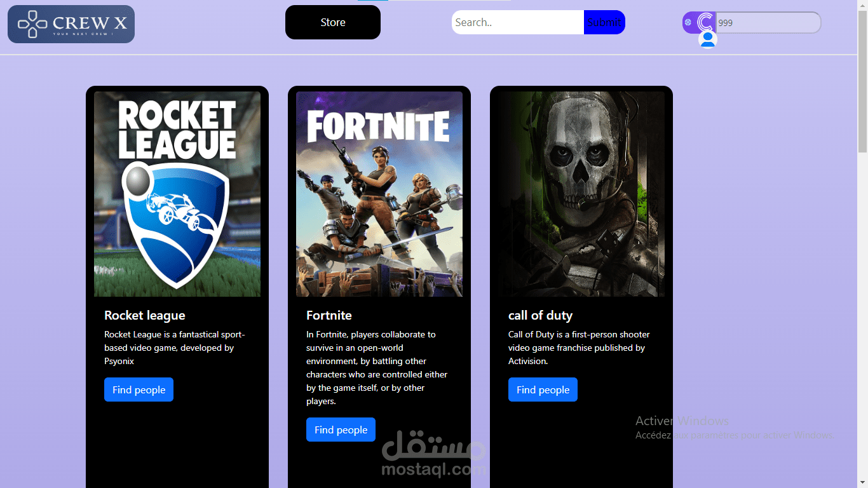Open the Crew X logo home link
This screenshot has width=868, height=488.
click(x=71, y=24)
